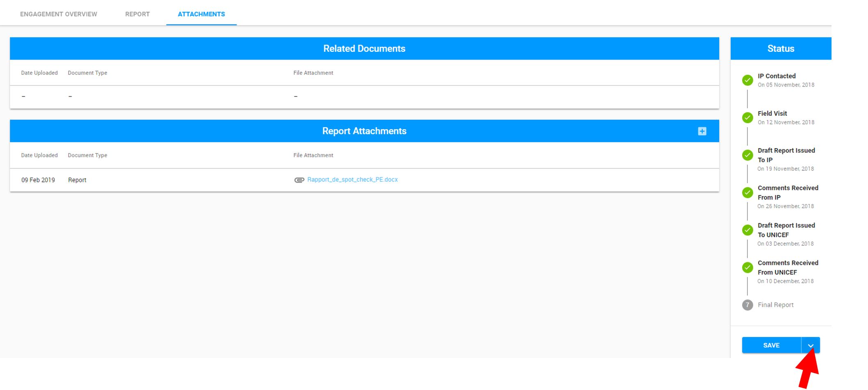The image size is (868, 390).
Task: Switch to the Report tab
Action: coord(137,14)
